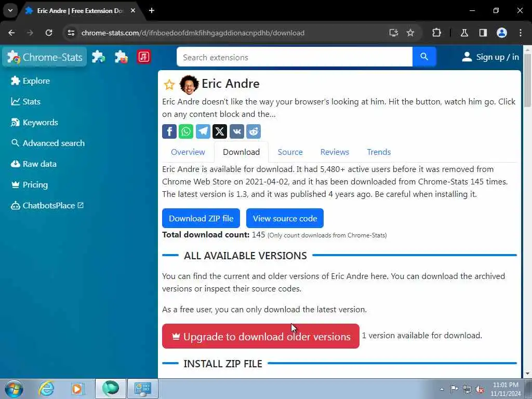Bookmark this tab with star icon

tap(410, 33)
